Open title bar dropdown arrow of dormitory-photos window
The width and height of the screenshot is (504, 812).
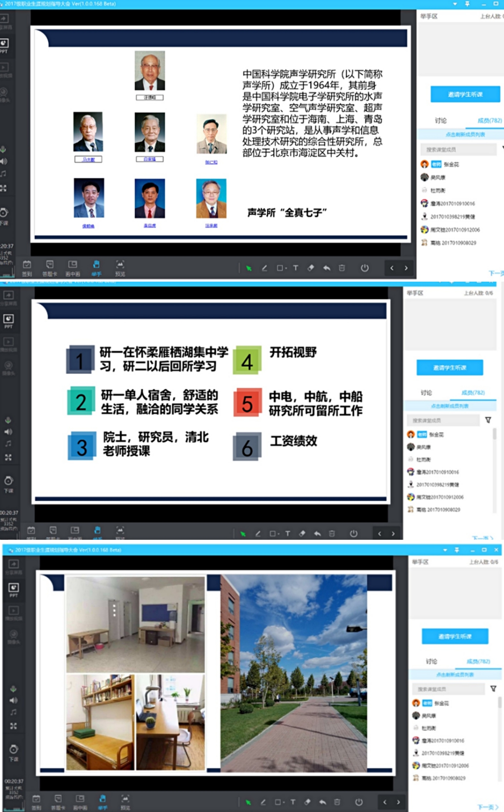(445, 550)
